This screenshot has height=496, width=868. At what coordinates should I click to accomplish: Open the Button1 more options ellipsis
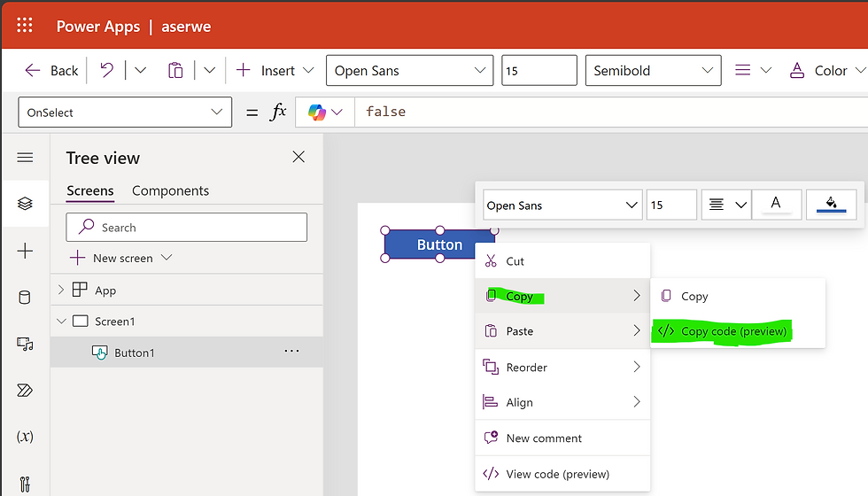pyautogui.click(x=291, y=351)
